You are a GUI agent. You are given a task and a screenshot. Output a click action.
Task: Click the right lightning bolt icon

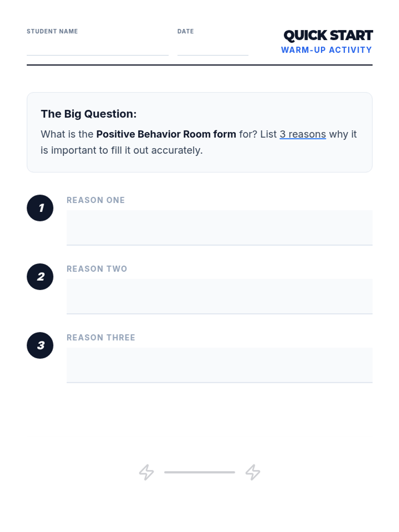click(x=253, y=472)
